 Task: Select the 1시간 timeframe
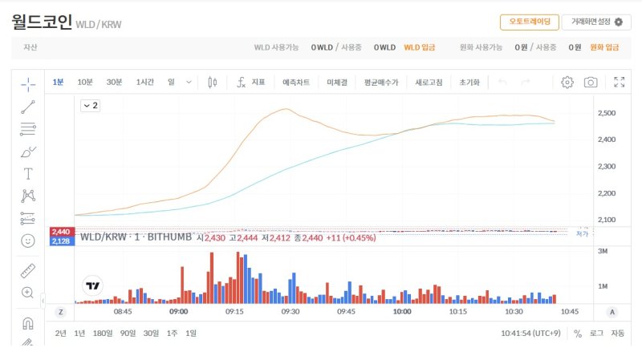click(145, 82)
